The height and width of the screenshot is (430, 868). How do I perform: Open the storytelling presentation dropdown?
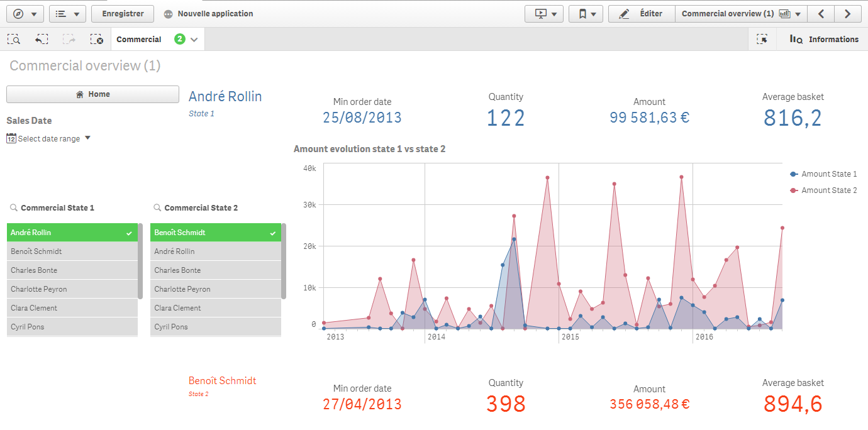[544, 13]
